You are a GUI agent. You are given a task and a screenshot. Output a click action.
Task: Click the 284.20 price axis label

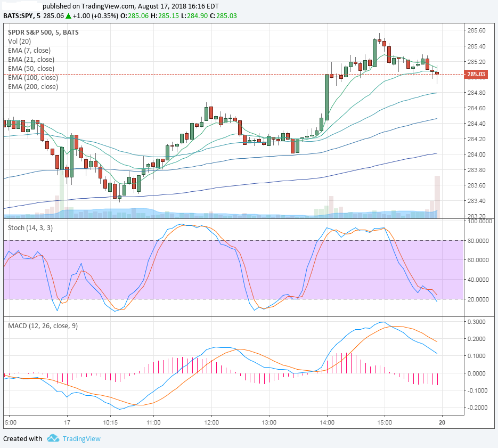pyautogui.click(x=476, y=139)
